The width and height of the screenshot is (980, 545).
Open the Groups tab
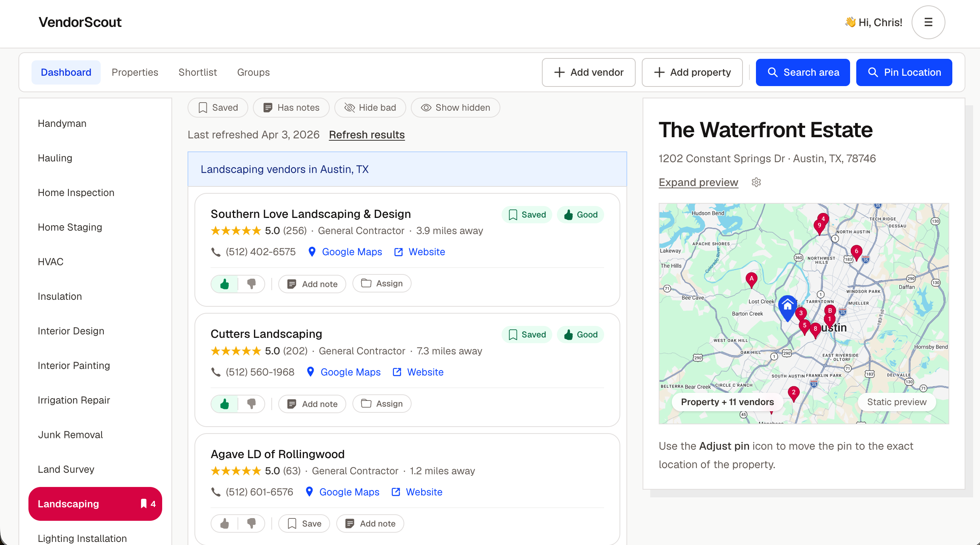click(x=253, y=72)
